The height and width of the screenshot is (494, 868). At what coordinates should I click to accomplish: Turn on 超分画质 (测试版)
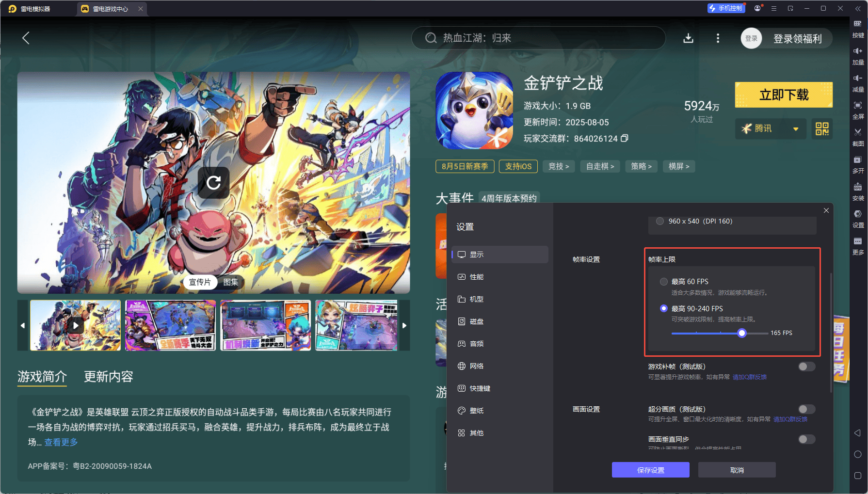806,409
